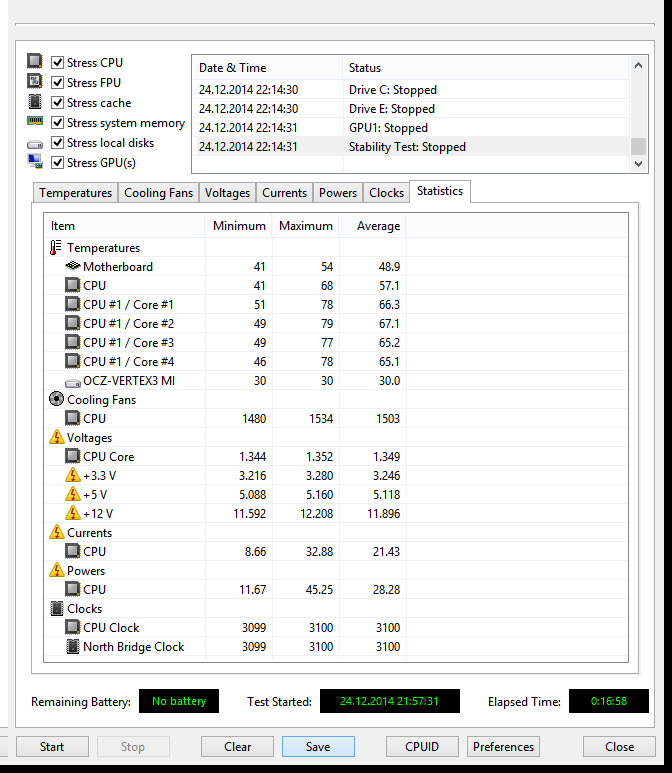Click the bolt icon of +5 V row
Viewport: 672px width, 773px height.
tap(72, 494)
